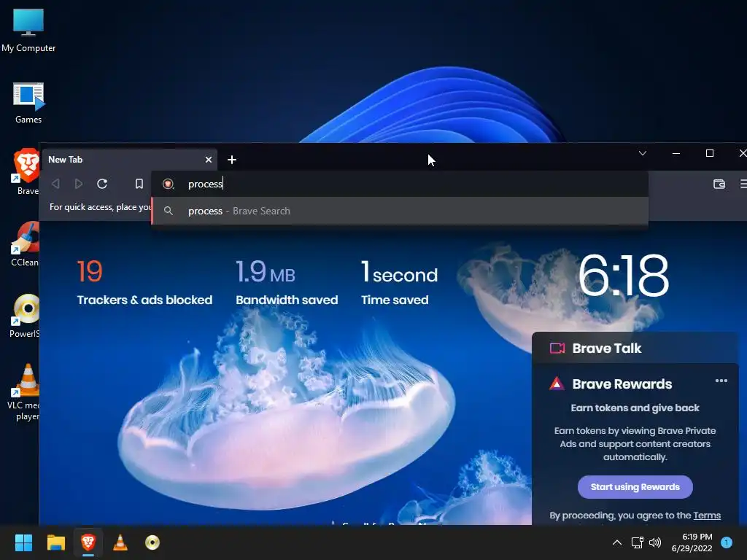Switch to Brave in the taskbar
Screen dimensions: 747x560
coord(88,542)
